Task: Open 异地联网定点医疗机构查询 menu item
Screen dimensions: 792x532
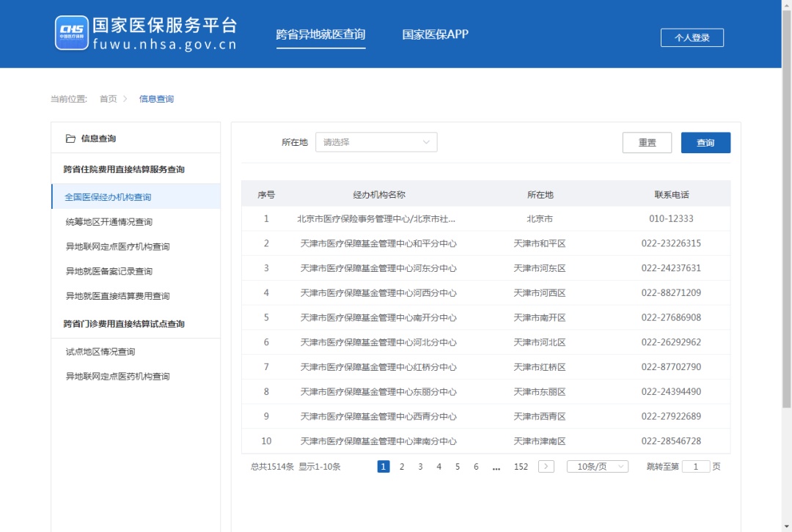Action: click(117, 247)
